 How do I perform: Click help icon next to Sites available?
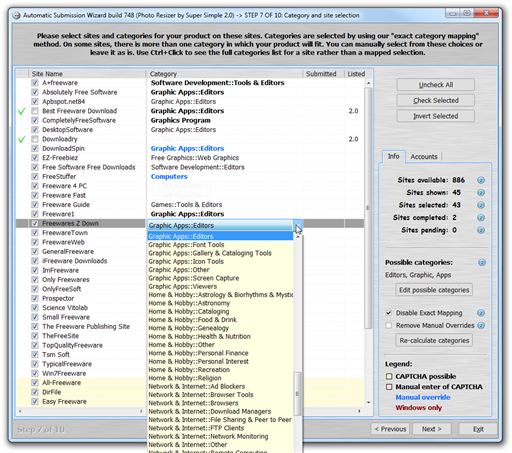tap(481, 180)
